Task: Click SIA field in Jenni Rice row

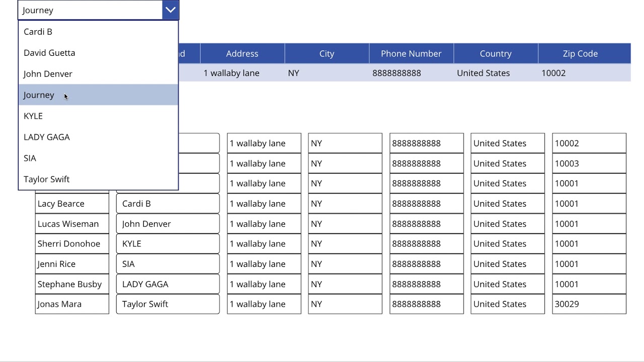Action: (x=168, y=264)
